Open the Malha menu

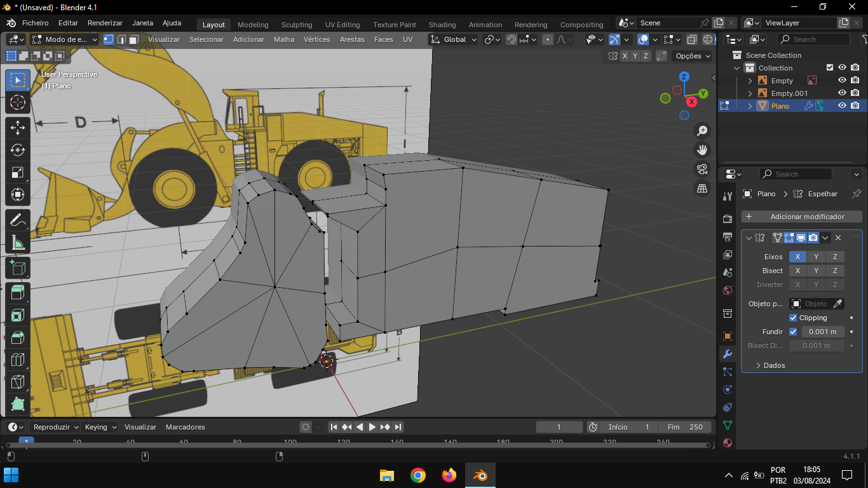283,39
